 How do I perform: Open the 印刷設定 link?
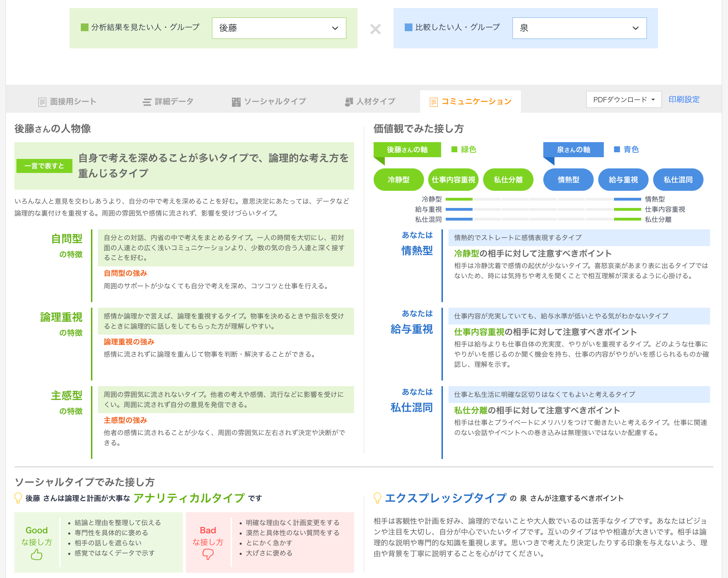click(684, 99)
